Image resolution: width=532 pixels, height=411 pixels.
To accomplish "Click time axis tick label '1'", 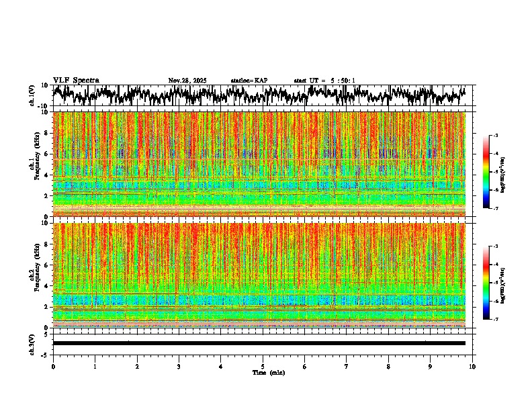I will (95, 367).
